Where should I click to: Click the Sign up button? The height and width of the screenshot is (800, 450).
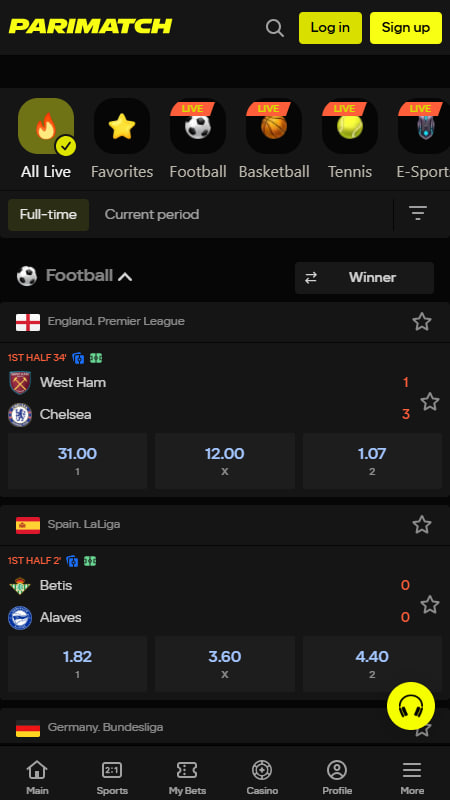(x=406, y=28)
